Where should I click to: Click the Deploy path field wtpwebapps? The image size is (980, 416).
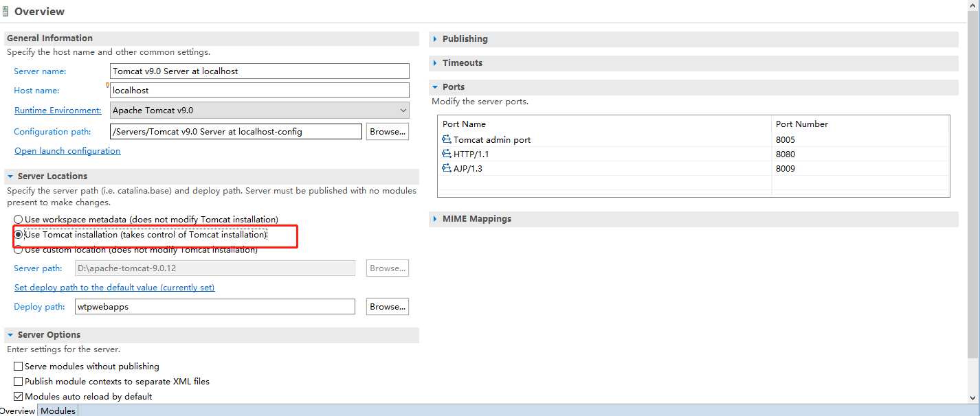[215, 307]
